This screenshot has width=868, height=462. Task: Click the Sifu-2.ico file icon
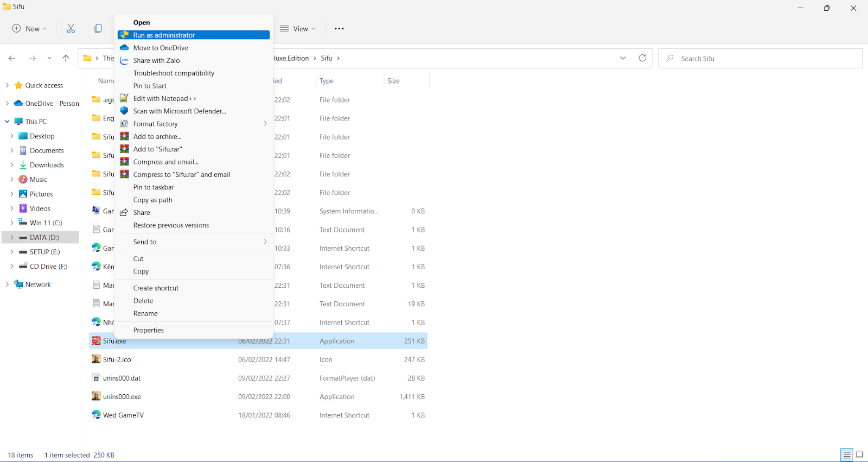[x=96, y=359]
